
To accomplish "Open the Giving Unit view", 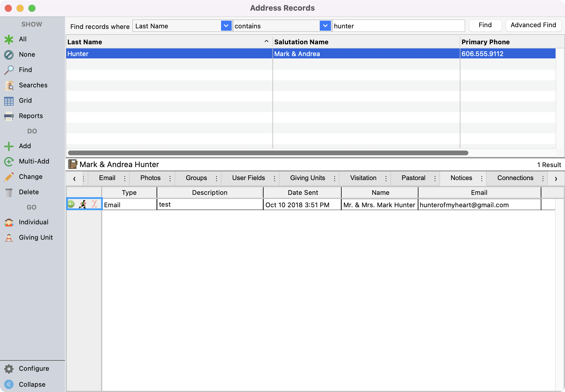I will point(9,237).
